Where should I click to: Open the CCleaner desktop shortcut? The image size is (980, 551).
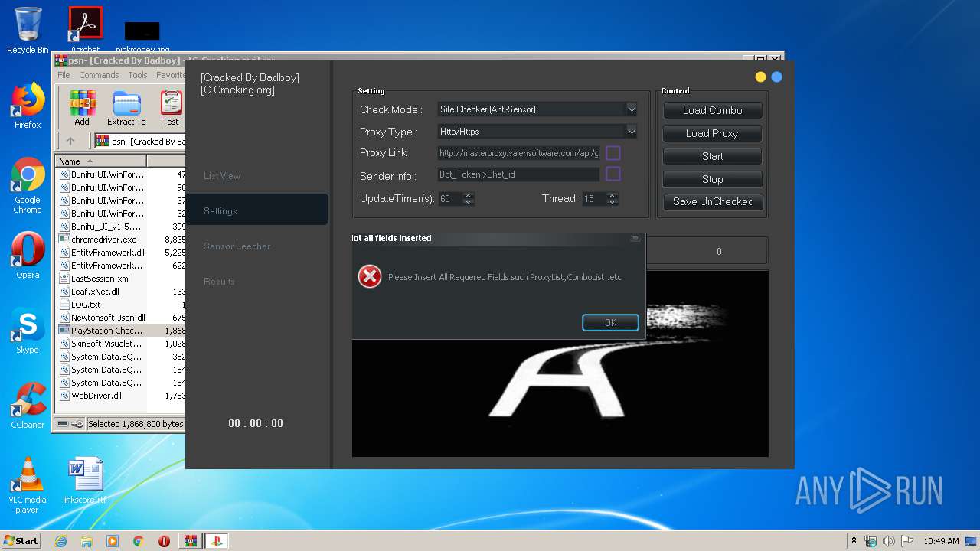tap(28, 406)
